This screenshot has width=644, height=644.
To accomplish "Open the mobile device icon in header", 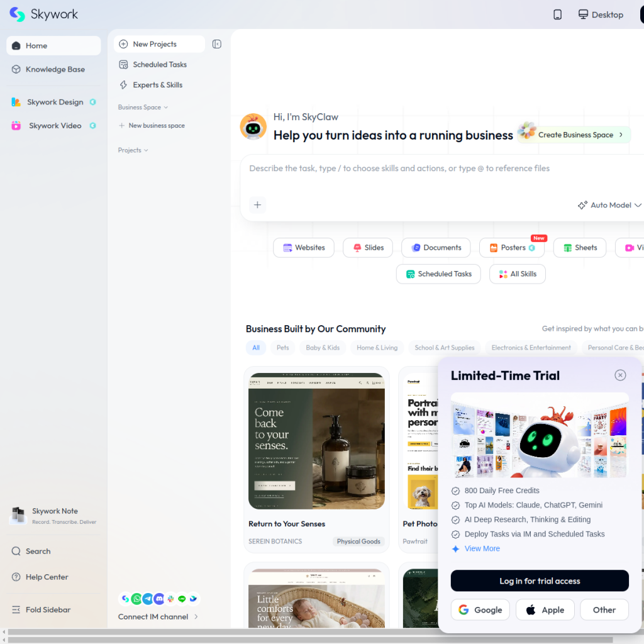I will click(557, 15).
